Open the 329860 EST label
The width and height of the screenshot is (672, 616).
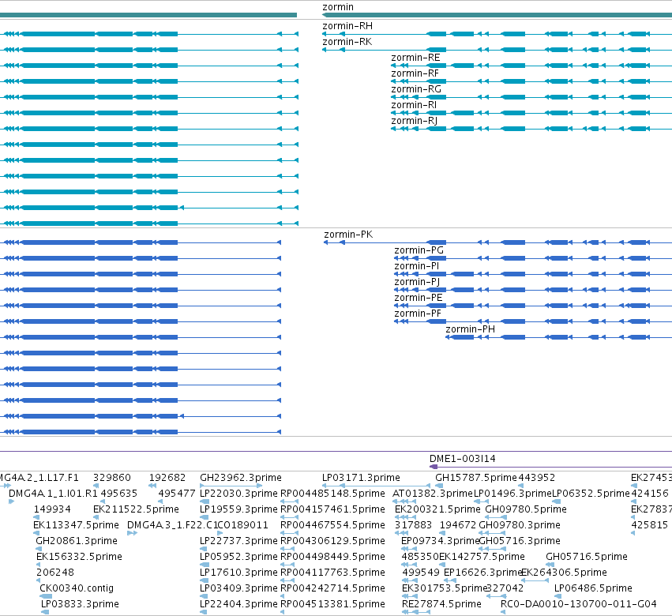(112, 478)
